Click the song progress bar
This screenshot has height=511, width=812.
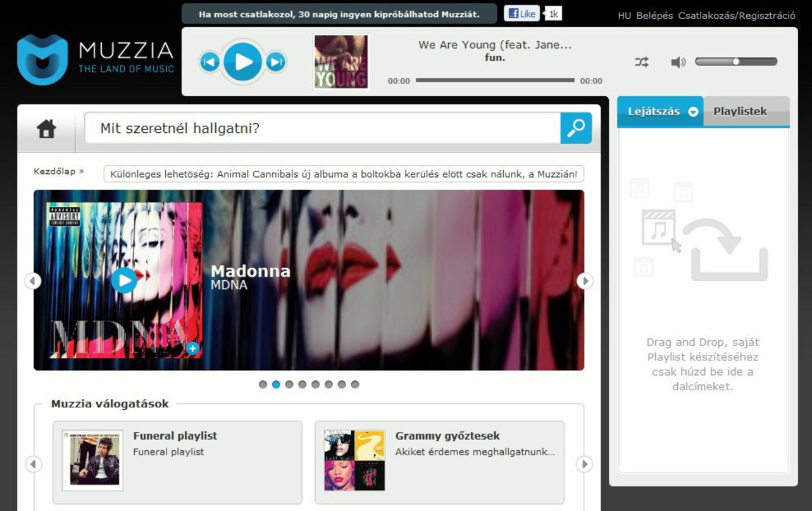coord(495,80)
